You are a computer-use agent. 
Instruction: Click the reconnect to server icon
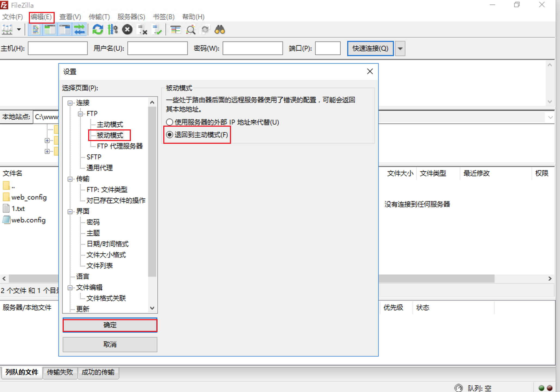(x=157, y=29)
